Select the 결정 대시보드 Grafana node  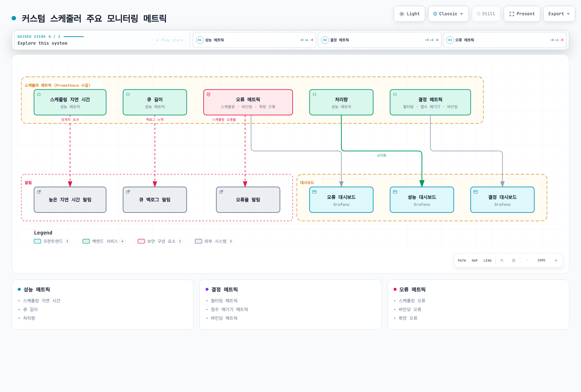[503, 200]
